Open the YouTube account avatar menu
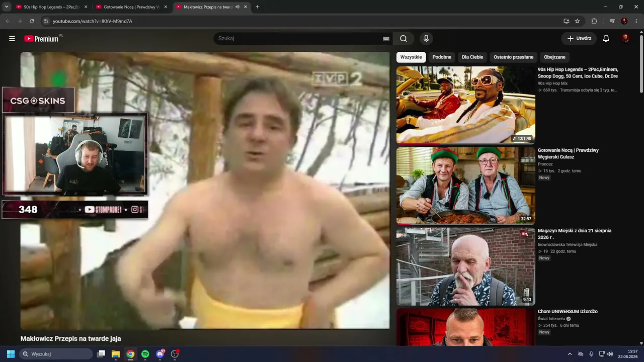 click(625, 39)
